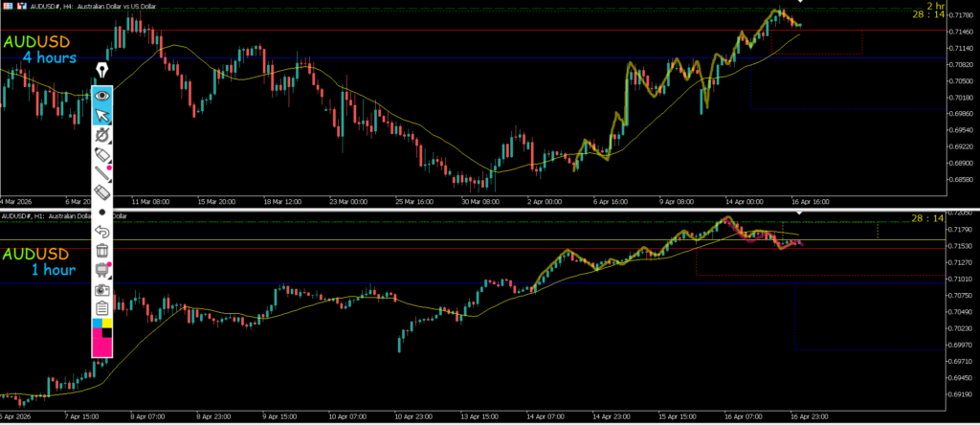
Task: Expand the screen-clear tool with the pink dot
Action: tap(102, 270)
